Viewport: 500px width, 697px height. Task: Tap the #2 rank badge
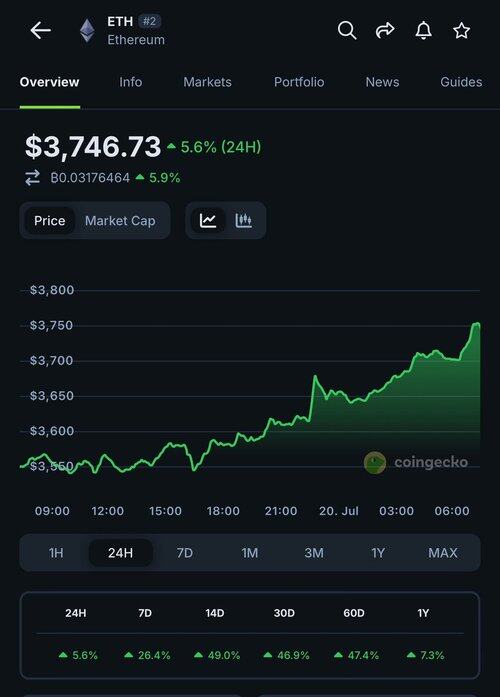click(149, 21)
